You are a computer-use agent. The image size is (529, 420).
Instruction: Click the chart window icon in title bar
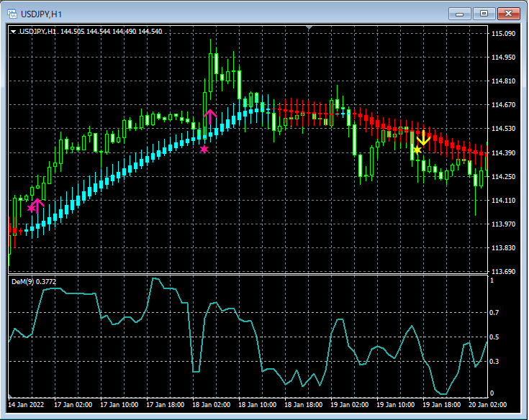[12, 13]
